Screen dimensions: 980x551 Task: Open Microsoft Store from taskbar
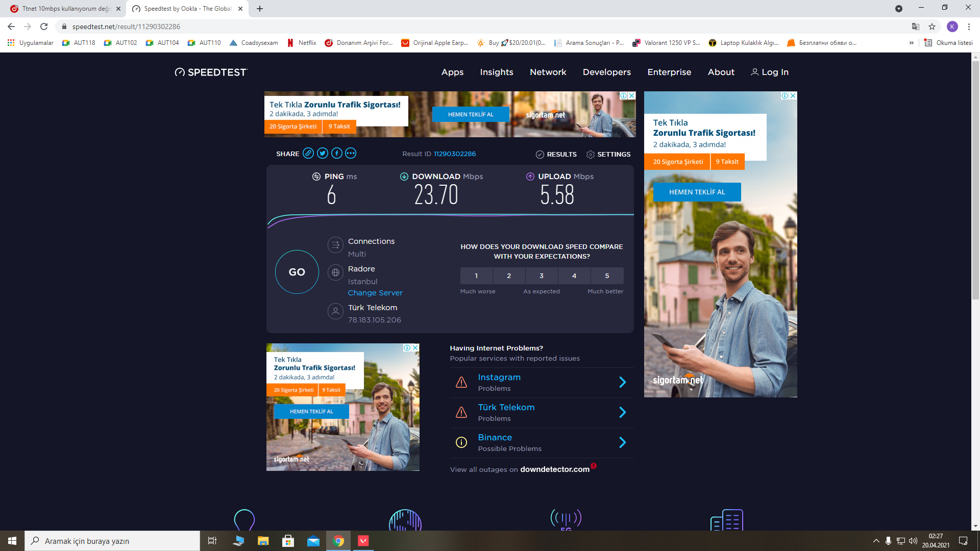(x=288, y=541)
